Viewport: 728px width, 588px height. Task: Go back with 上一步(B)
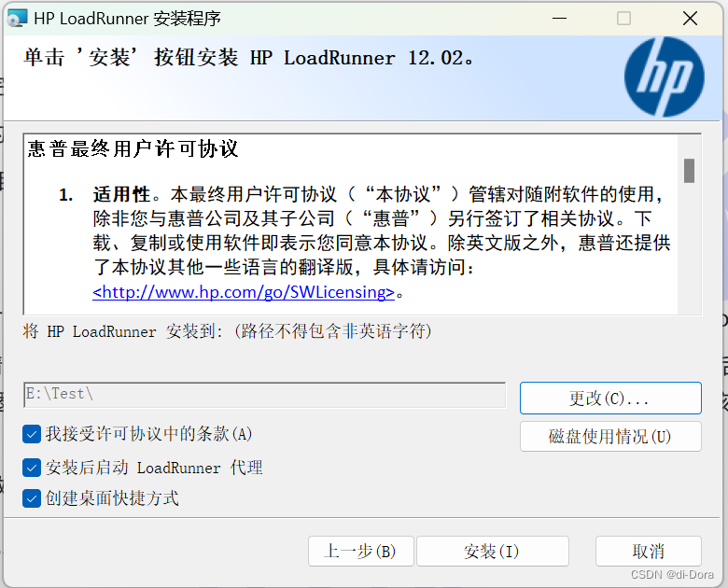361,552
